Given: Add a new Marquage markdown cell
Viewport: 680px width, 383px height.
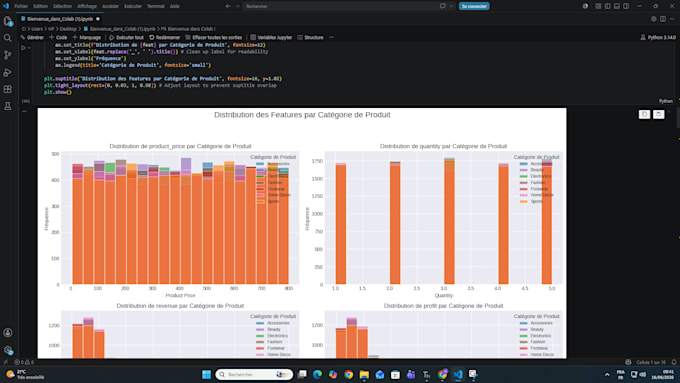Looking at the screenshot, I should (87, 37).
